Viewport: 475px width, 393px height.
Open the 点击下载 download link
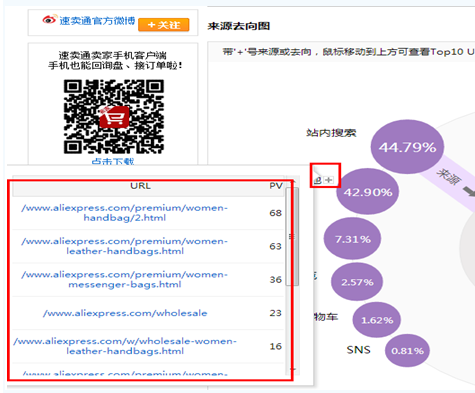[x=113, y=162]
